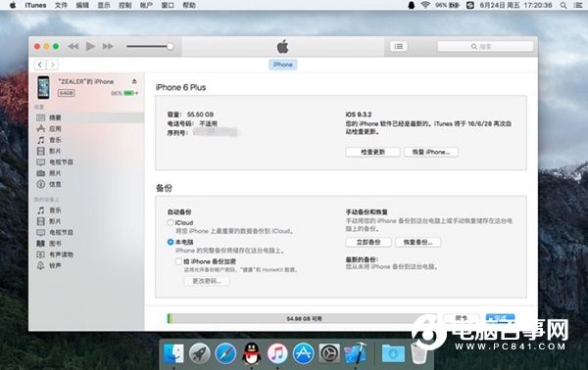The image size is (588, 370).
Task: Click the 同步 button
Action: 462,318
